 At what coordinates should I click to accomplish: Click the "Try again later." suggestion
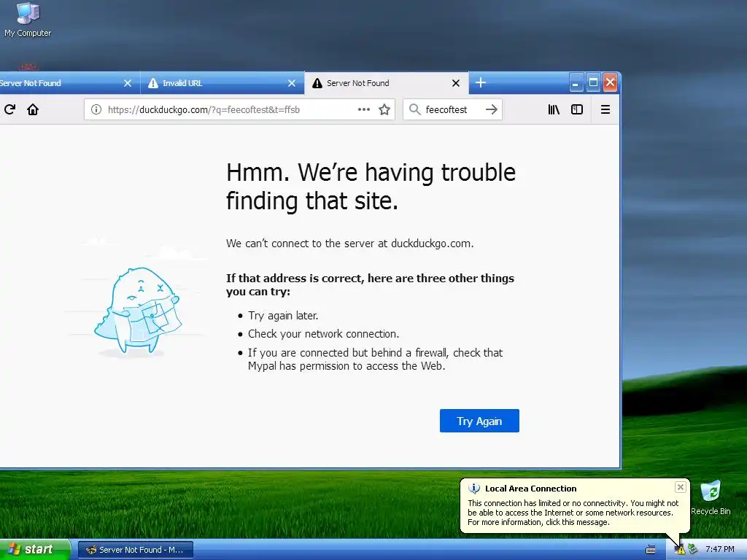283,316
